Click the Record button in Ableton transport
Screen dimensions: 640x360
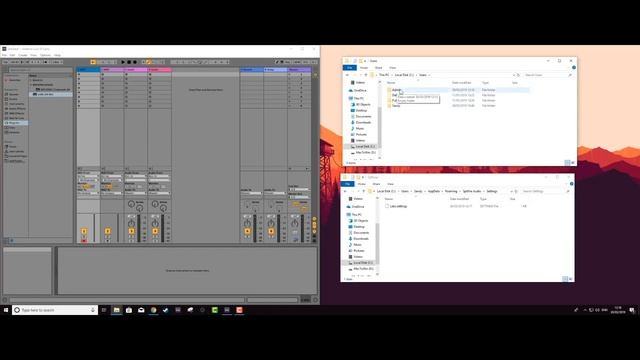point(135,62)
